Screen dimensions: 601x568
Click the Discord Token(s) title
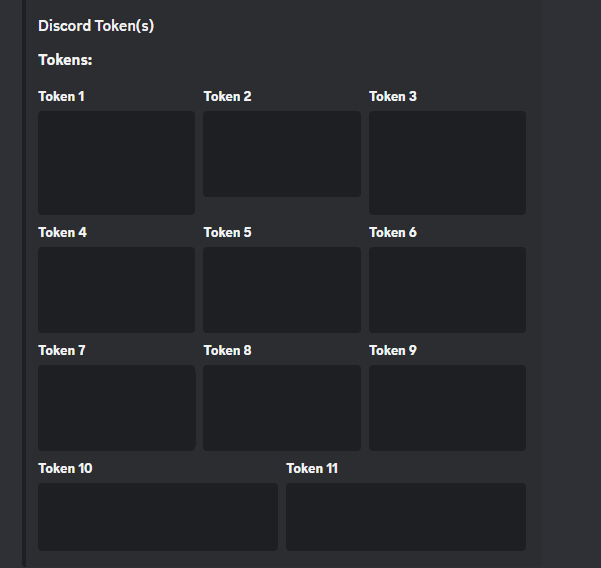(96, 26)
